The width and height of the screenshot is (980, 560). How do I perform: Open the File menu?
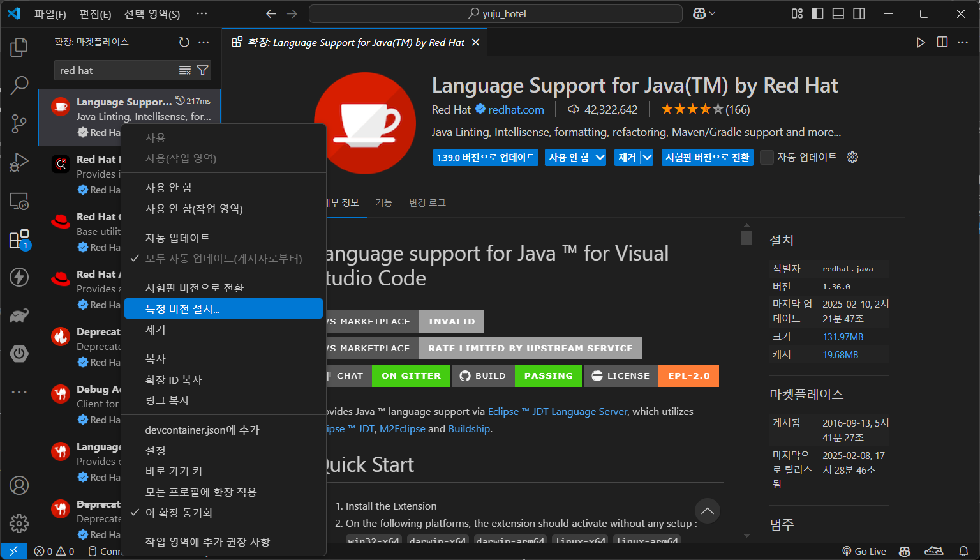[x=50, y=13]
